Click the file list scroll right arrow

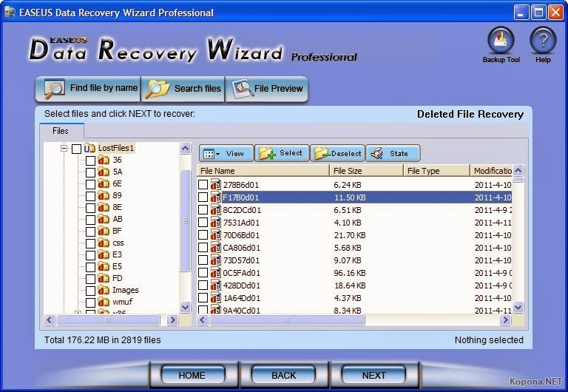[x=505, y=320]
